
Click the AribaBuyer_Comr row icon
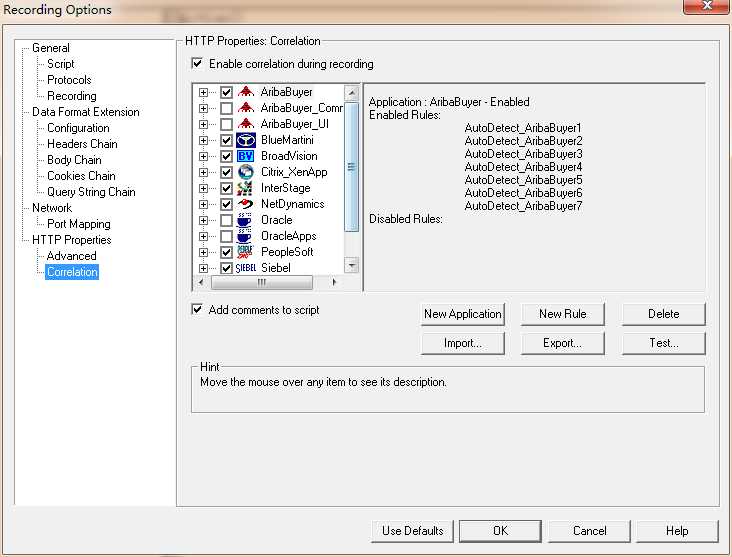point(246,108)
